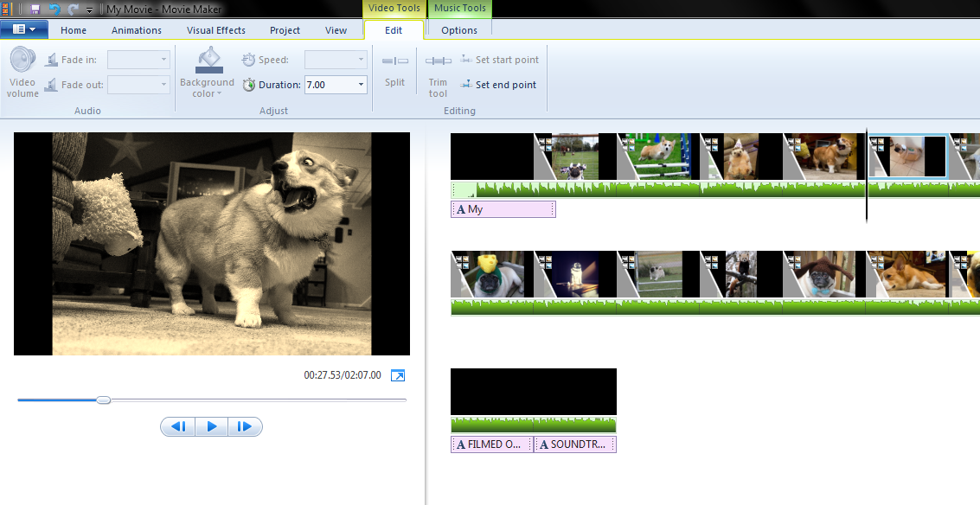Step forward one frame
Screen dimensions: 980x505
pyautogui.click(x=245, y=426)
